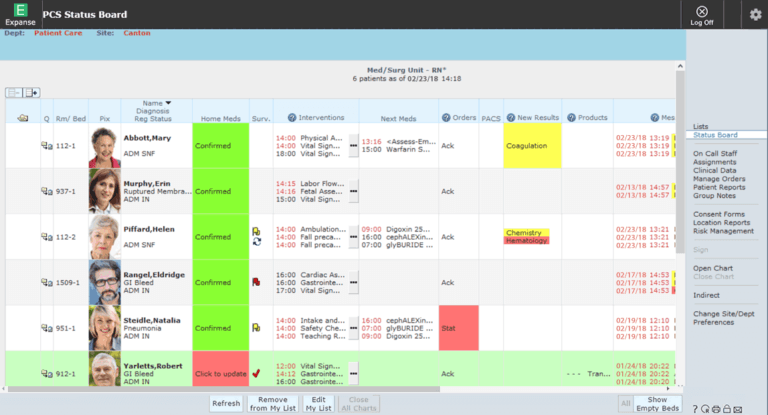Click the help icon beside Orders header
The height and width of the screenshot is (415, 768).
click(446, 118)
